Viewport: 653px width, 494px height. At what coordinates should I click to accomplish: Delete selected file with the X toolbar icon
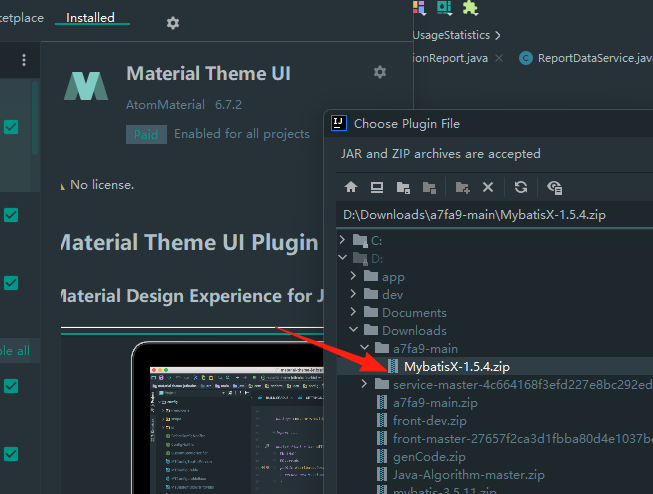(488, 187)
